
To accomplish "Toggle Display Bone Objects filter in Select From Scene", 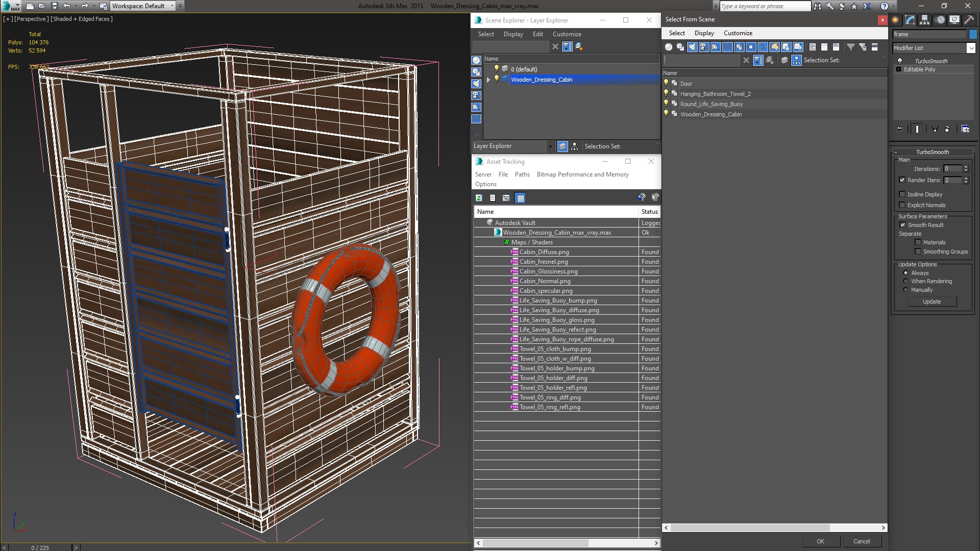I will tap(763, 47).
